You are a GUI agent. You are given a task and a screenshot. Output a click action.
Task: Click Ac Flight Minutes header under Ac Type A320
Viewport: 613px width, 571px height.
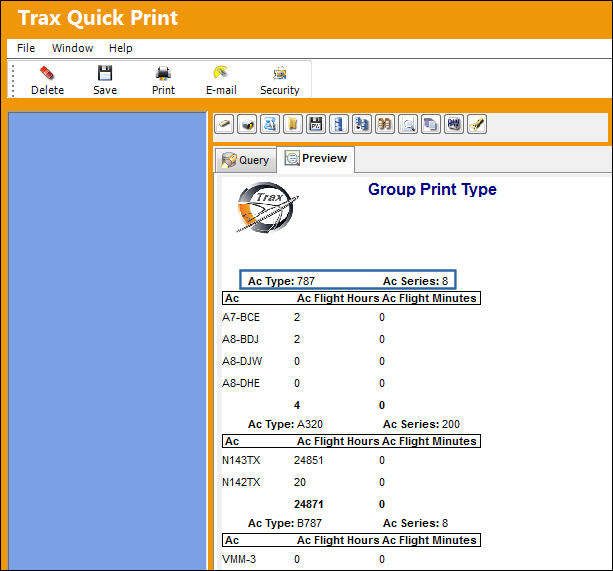coord(429,441)
